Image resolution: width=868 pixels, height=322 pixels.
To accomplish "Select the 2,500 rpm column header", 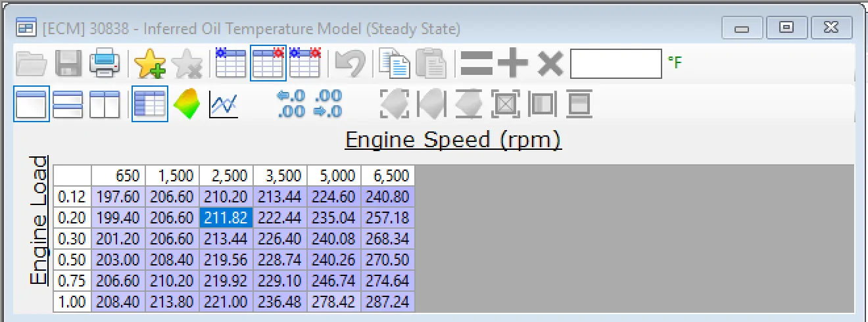I will point(226,176).
